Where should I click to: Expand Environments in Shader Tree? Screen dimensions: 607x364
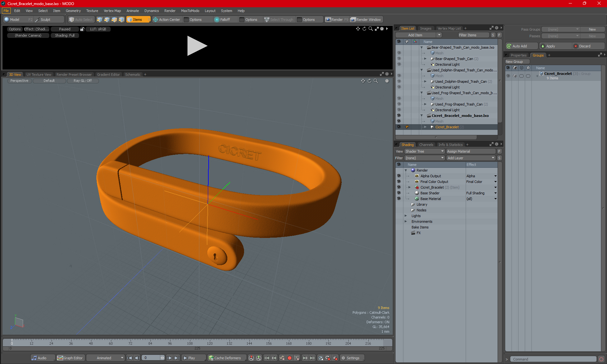pyautogui.click(x=406, y=221)
